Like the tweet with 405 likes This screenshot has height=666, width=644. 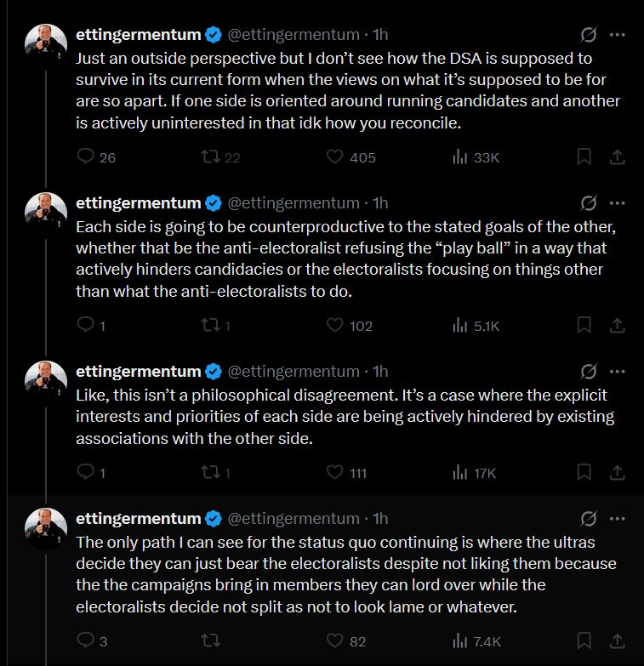point(334,157)
